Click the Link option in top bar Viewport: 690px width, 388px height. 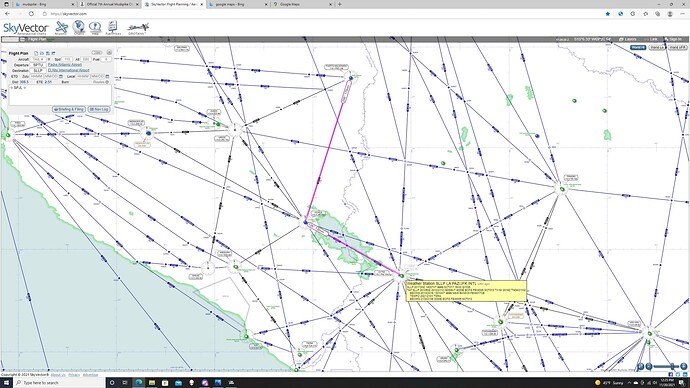(x=650, y=39)
